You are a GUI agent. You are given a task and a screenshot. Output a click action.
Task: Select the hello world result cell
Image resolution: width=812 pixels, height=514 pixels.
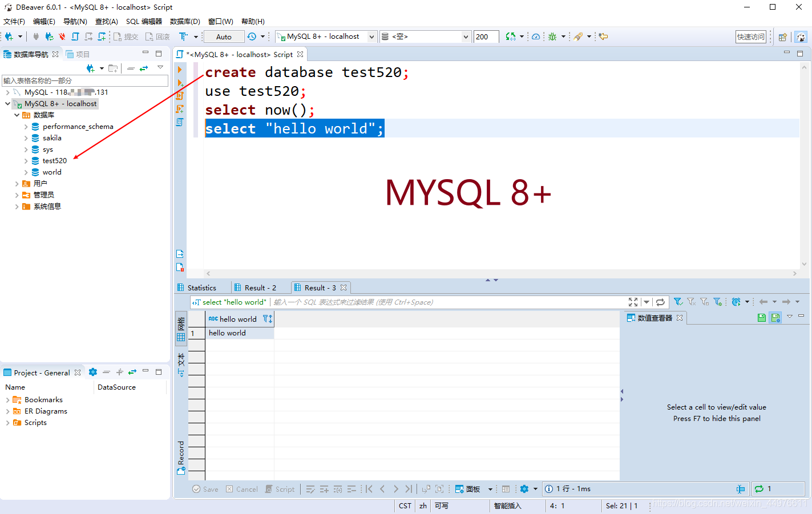click(x=240, y=333)
